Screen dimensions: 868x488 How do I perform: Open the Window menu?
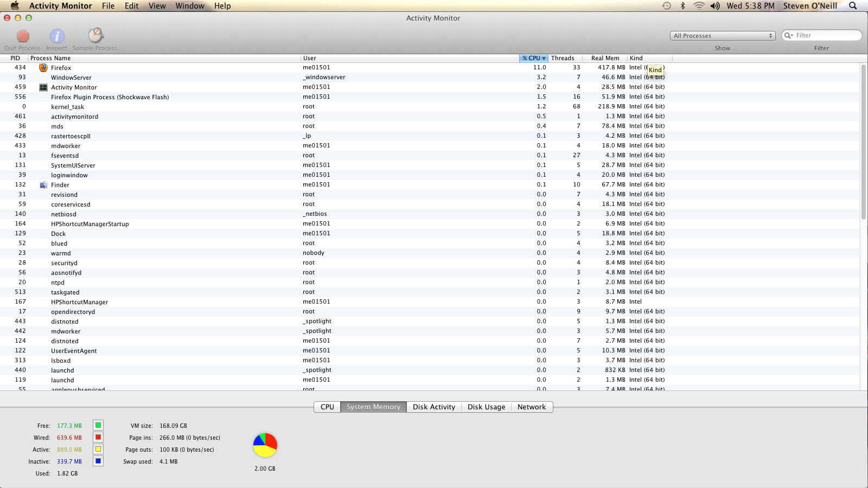pos(190,5)
